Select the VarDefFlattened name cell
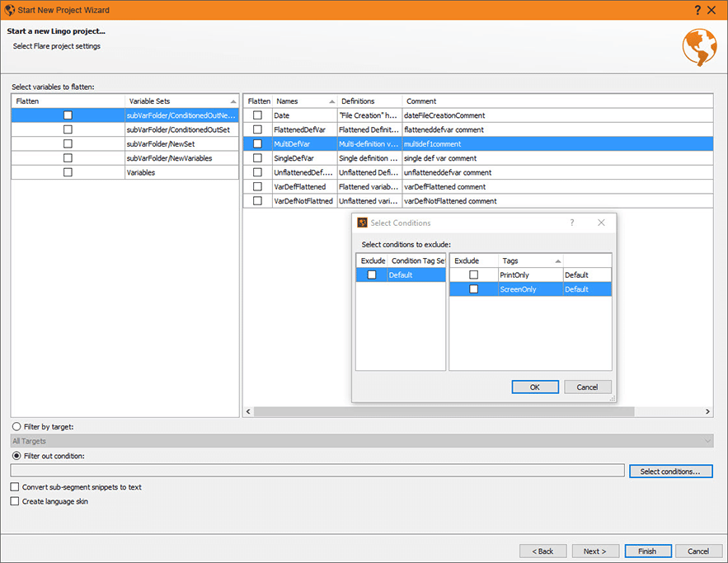 point(304,186)
